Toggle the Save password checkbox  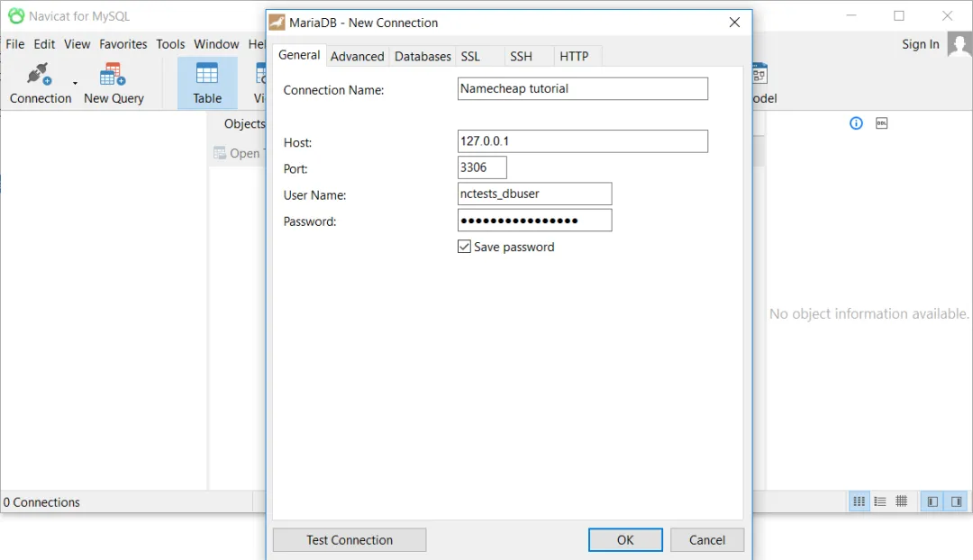click(x=464, y=247)
